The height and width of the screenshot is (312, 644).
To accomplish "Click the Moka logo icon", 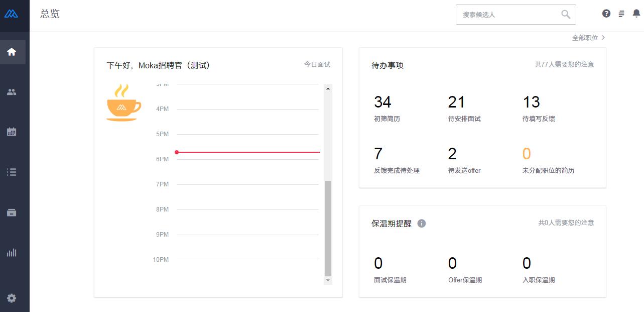I will point(11,14).
